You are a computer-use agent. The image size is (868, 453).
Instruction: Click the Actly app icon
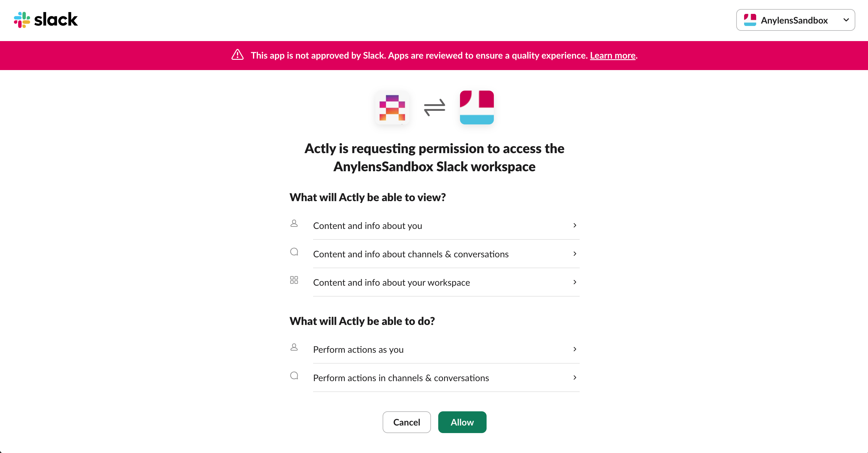pyautogui.click(x=392, y=108)
